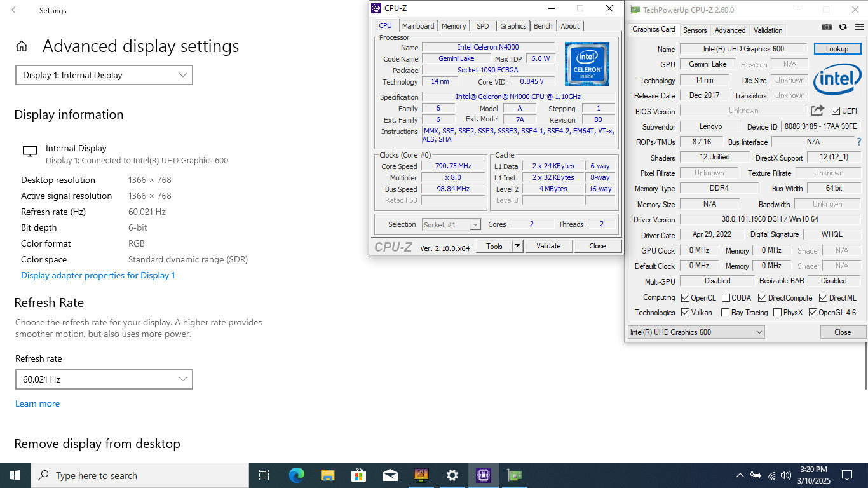Open the notification Action Center icon
The image size is (868, 488).
click(x=846, y=475)
